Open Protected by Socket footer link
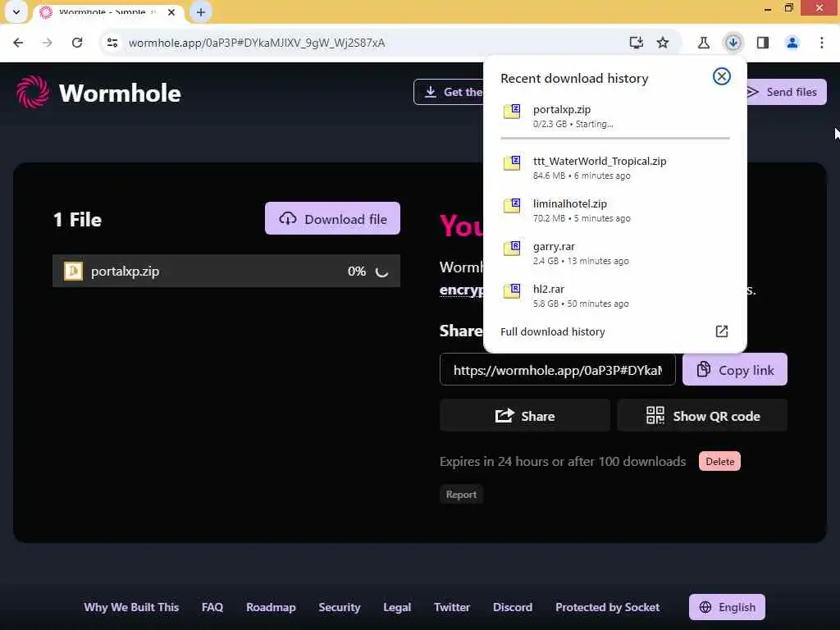 pyautogui.click(x=607, y=607)
